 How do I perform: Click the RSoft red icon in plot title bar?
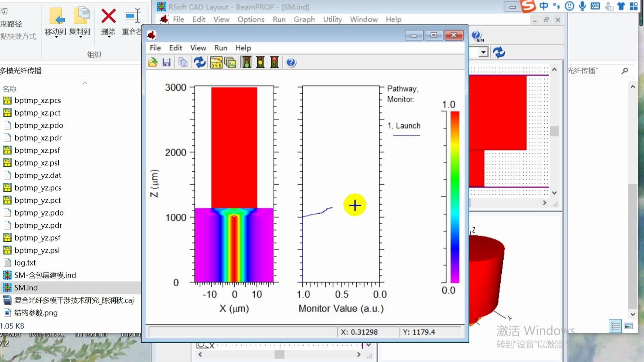[152, 35]
